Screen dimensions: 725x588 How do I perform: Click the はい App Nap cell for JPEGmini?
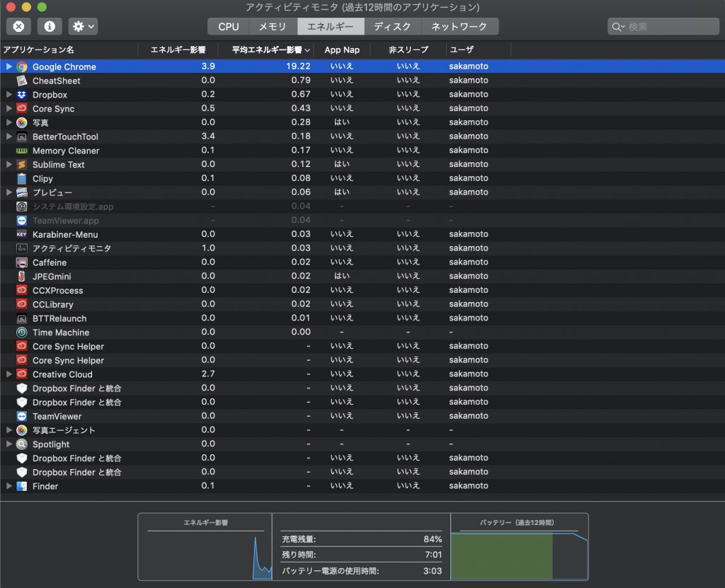pos(342,276)
